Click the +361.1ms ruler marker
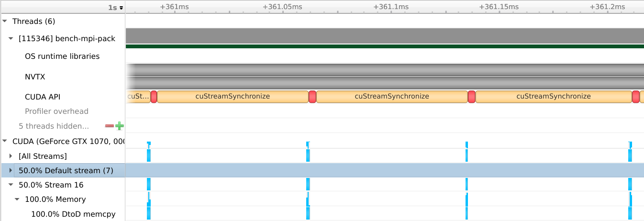This screenshot has height=221, width=644. (x=391, y=7)
